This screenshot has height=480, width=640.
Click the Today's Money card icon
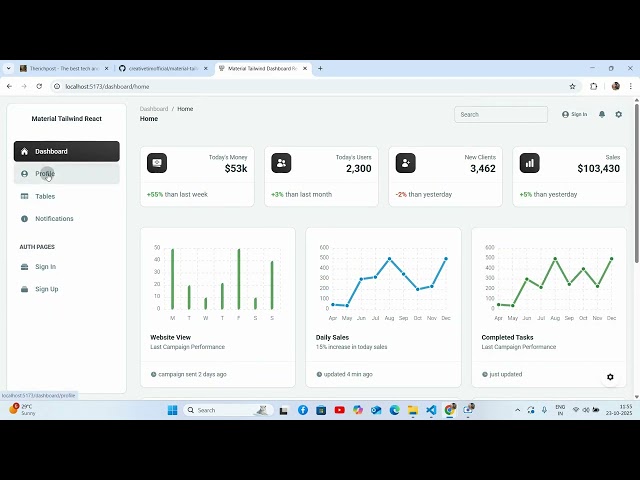coord(157,163)
